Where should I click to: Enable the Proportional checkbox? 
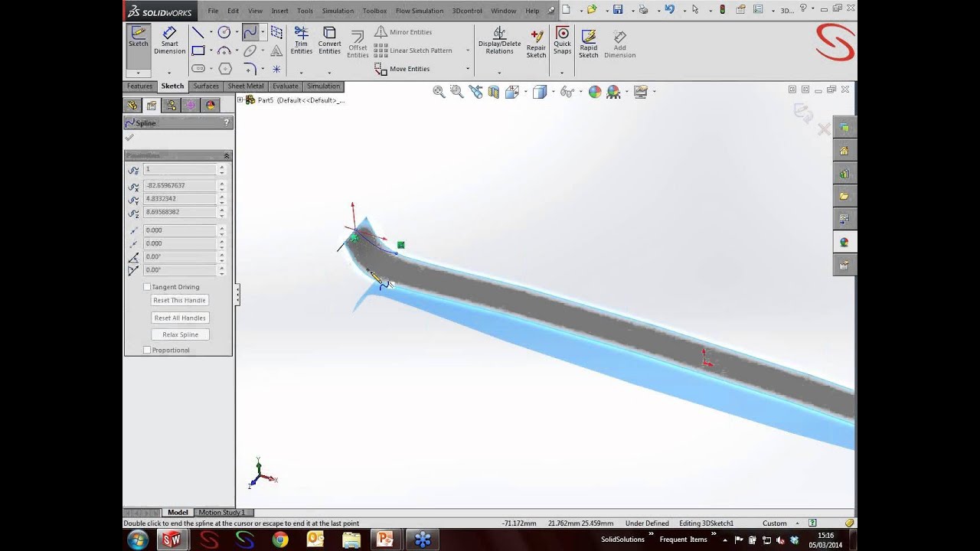pos(147,350)
